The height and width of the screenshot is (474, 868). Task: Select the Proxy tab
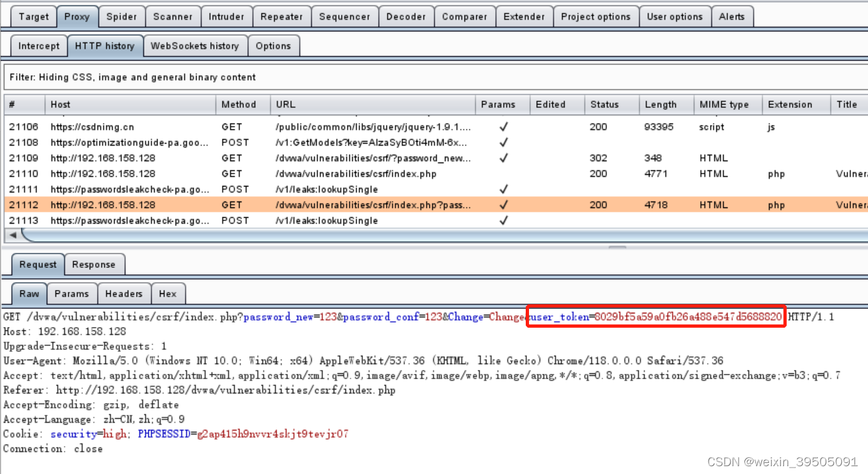click(77, 17)
